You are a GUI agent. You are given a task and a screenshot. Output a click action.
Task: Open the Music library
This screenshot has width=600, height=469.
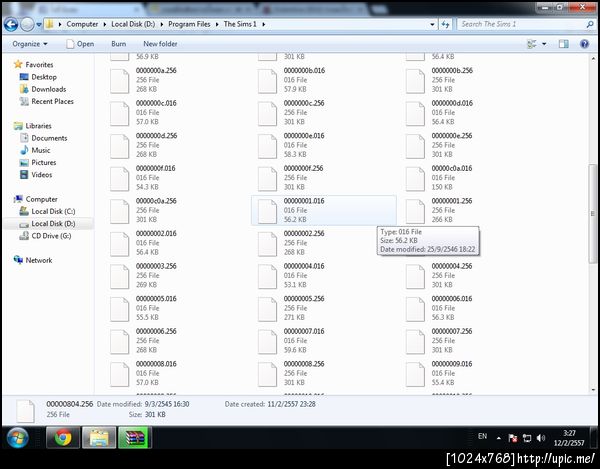click(35, 150)
